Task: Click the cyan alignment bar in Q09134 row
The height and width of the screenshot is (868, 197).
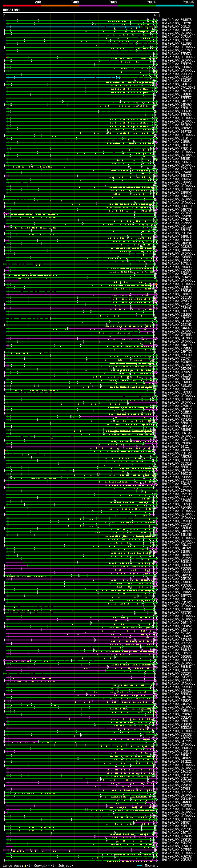Action: tap(73, 26)
